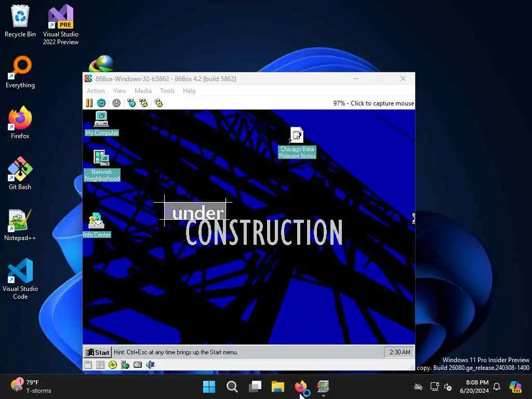Click muted volume tray icon
Viewport: 532px width, 399px height.
click(x=448, y=387)
